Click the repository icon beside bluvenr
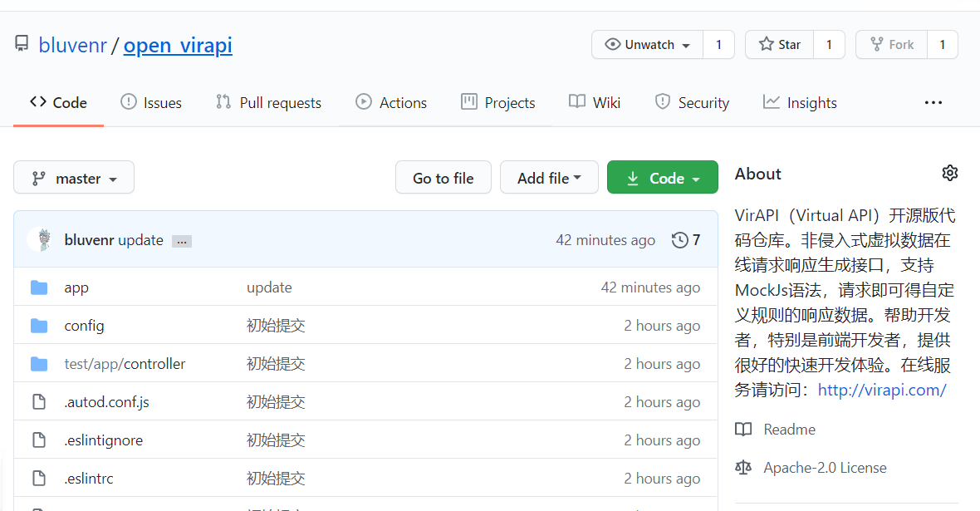Screen dimensions: 980x511 (22, 43)
